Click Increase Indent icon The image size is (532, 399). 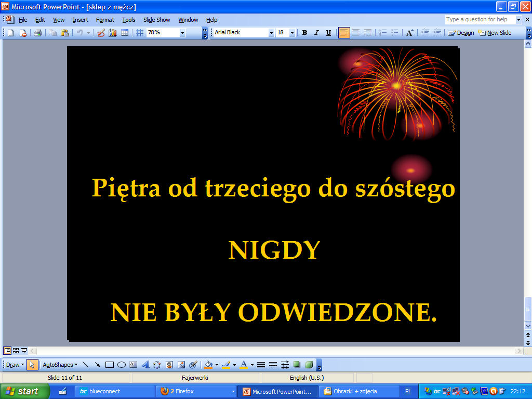437,33
